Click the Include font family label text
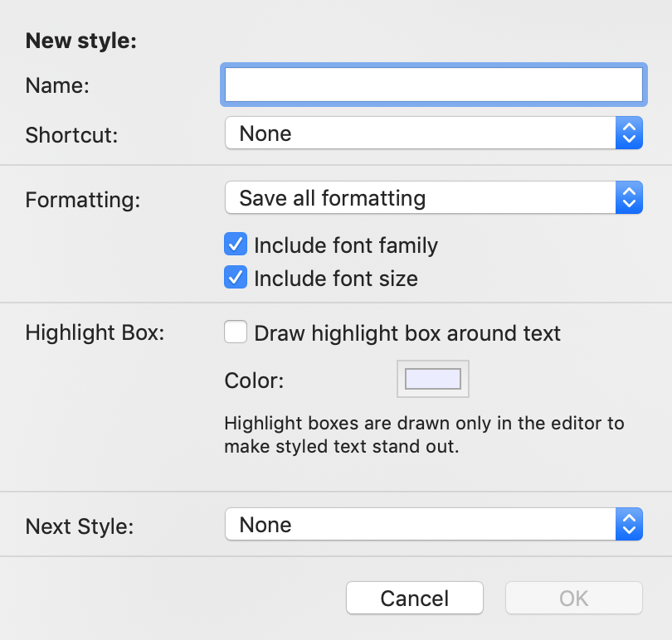The image size is (672, 640). coord(346,245)
